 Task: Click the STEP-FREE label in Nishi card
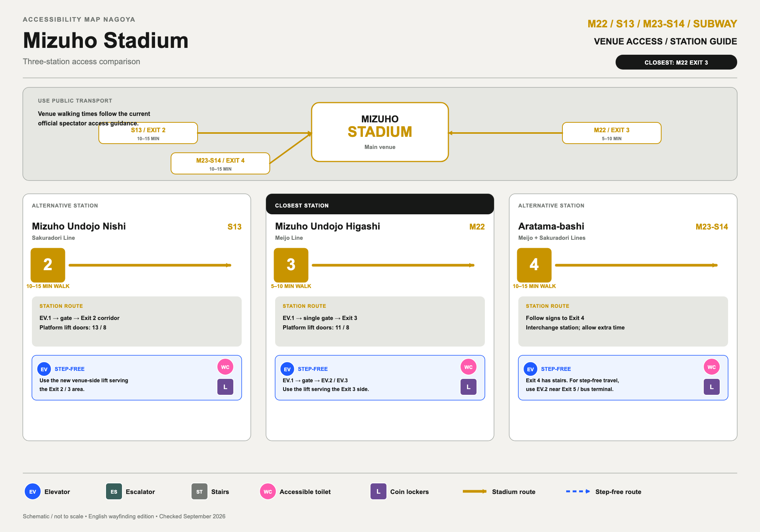[x=70, y=369]
